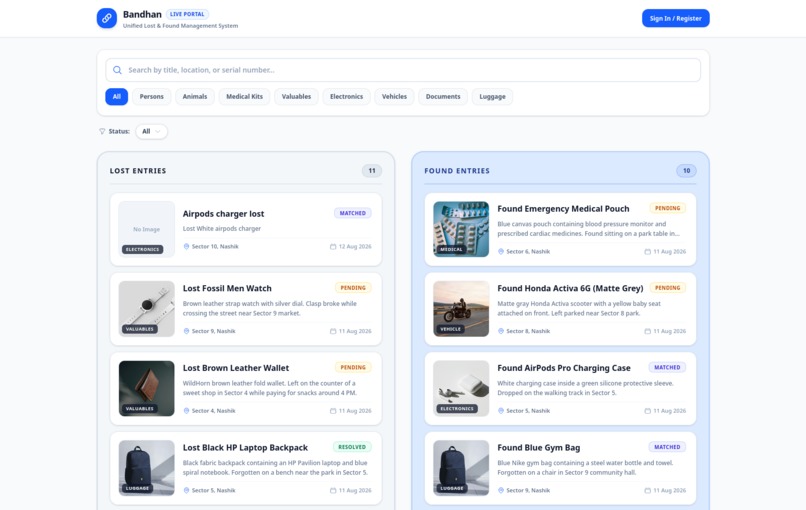Filter by Valuables category

tap(296, 97)
